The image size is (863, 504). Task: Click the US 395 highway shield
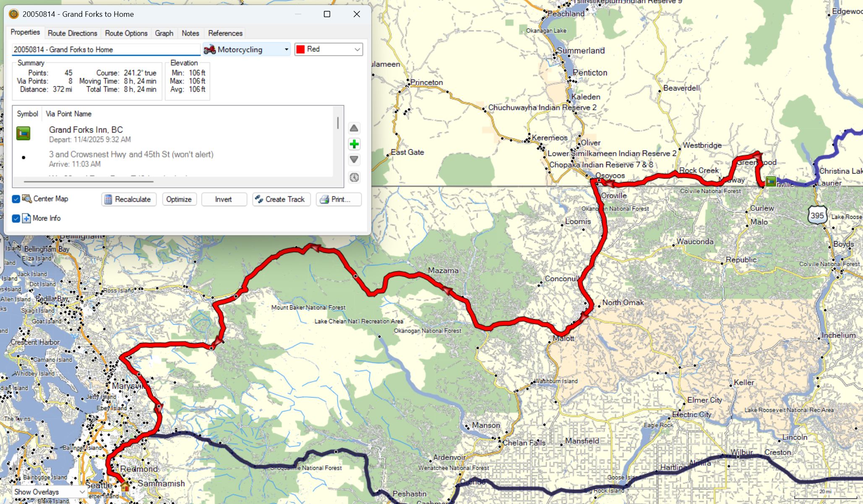coord(817,216)
